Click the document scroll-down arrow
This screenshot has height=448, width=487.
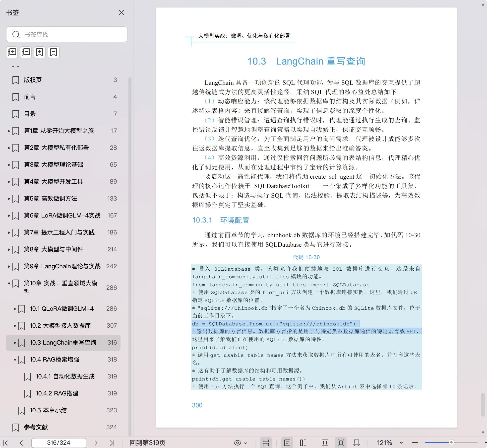click(x=483, y=433)
